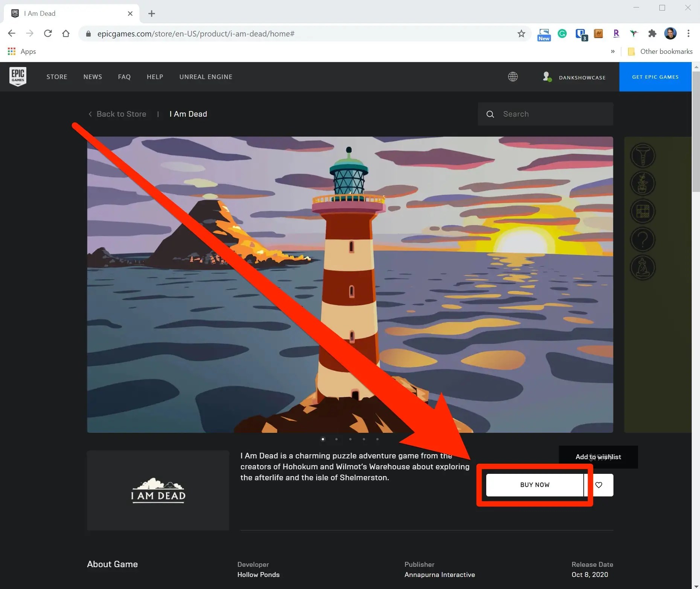This screenshot has width=700, height=589.
Task: Click the I Am Dead breadcrumb
Action: pyautogui.click(x=188, y=114)
